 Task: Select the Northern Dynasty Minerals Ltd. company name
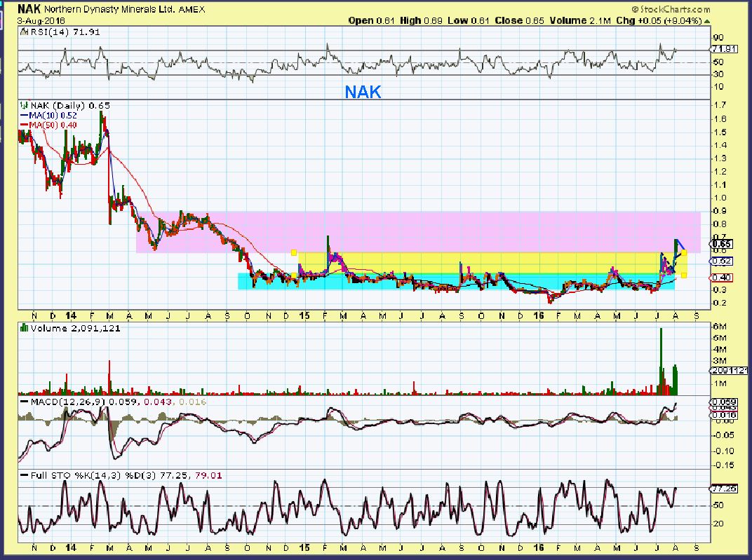point(110,9)
